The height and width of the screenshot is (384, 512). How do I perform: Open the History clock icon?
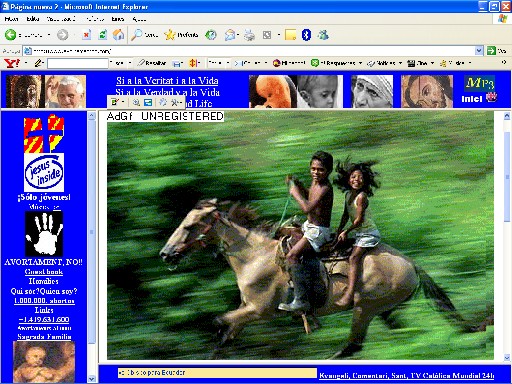(x=211, y=35)
